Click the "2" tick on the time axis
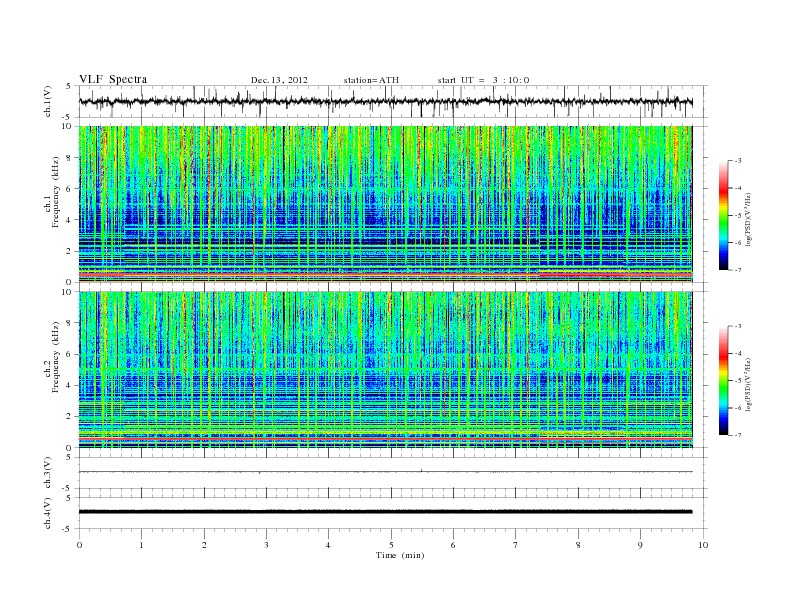The height and width of the screenshot is (612, 792). click(x=204, y=545)
